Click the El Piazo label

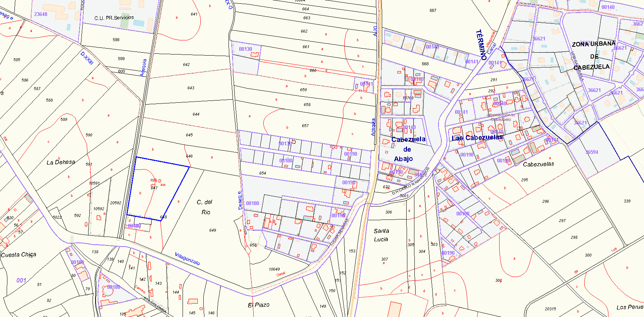click(258, 305)
